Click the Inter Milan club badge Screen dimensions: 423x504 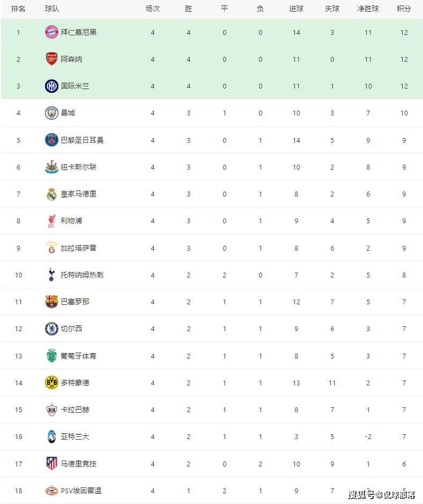click(51, 86)
